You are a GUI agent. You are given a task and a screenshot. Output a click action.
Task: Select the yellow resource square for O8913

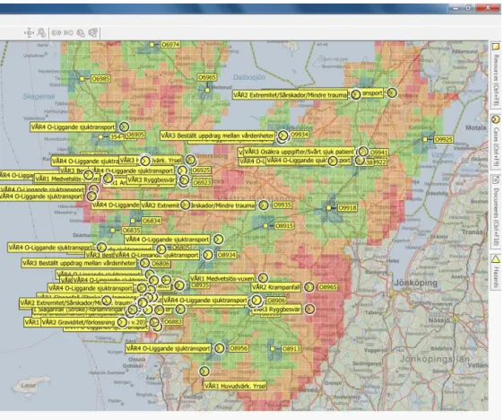(x=273, y=348)
